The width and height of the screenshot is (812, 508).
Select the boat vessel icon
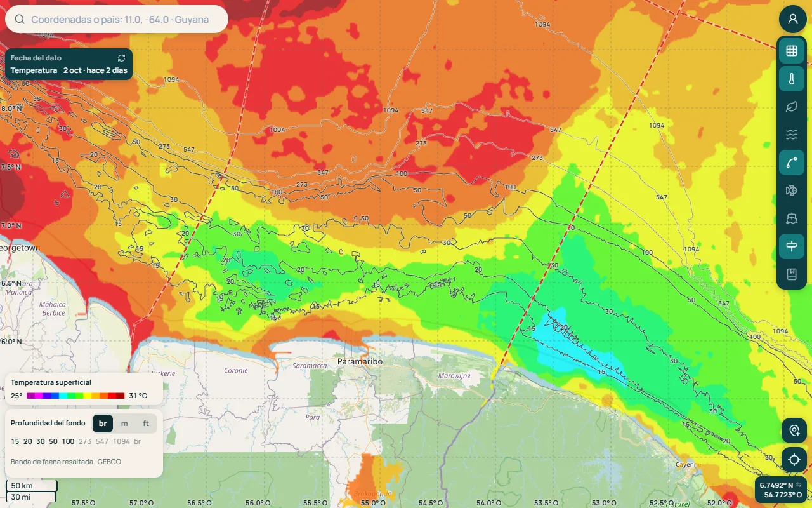coord(792,218)
